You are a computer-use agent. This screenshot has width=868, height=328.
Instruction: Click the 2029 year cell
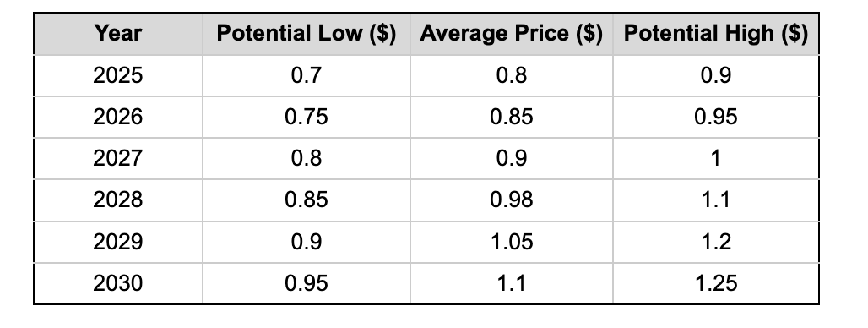(118, 242)
